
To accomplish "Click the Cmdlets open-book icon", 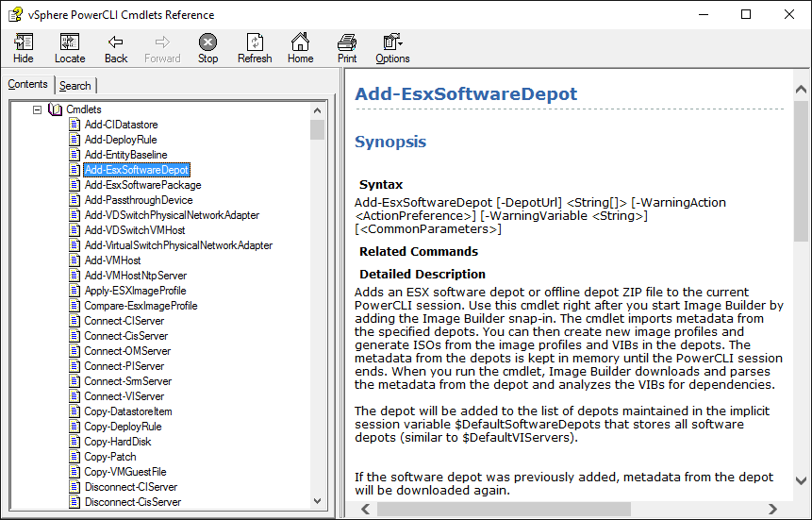I will (x=55, y=109).
